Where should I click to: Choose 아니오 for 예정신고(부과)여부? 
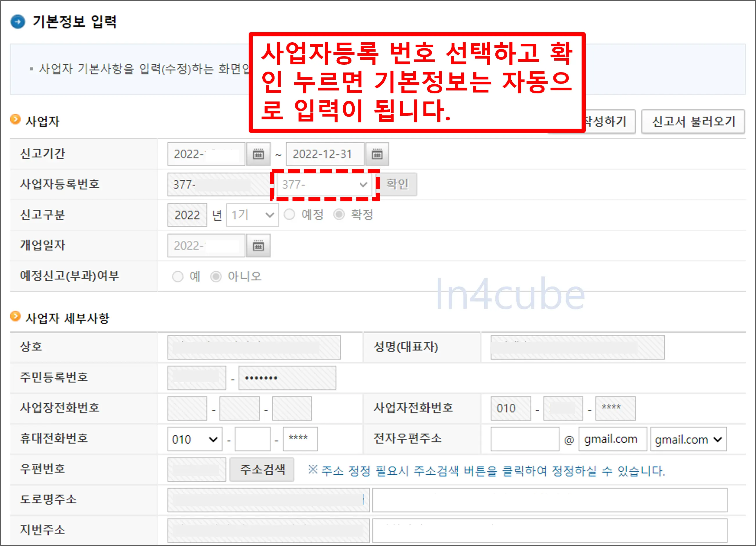[x=216, y=277]
